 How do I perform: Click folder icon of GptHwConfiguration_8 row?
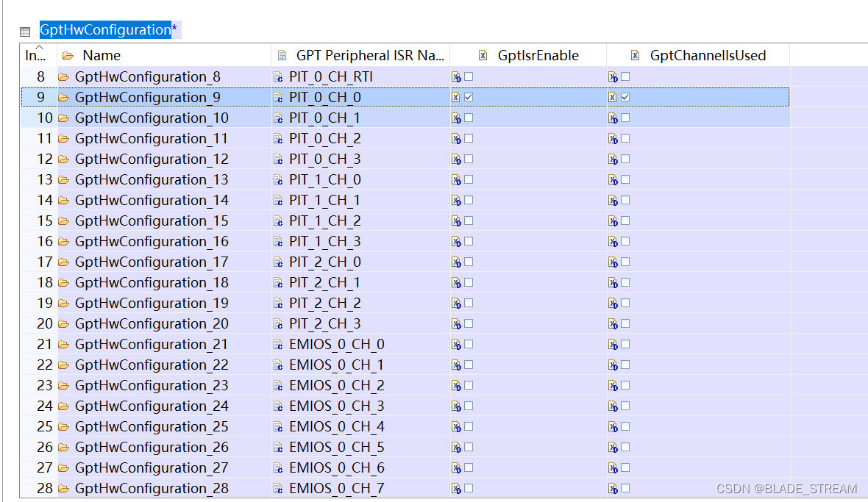64,77
